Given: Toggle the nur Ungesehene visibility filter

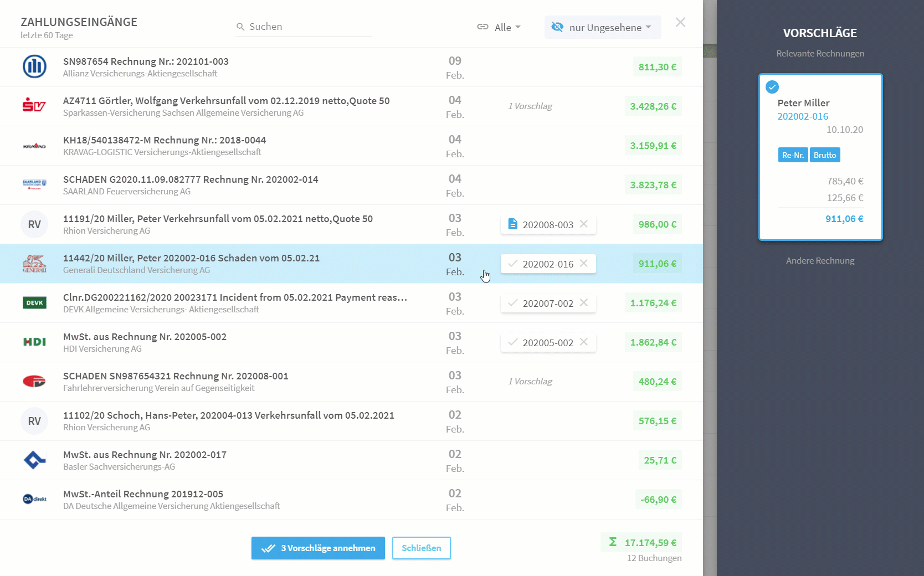Looking at the screenshot, I should pos(557,27).
